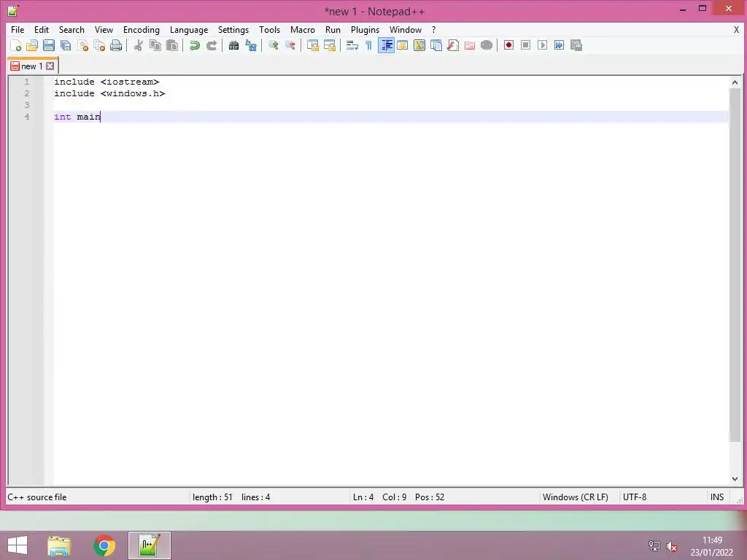Open the Window menu
Image resolution: width=747 pixels, height=560 pixels.
[406, 29]
